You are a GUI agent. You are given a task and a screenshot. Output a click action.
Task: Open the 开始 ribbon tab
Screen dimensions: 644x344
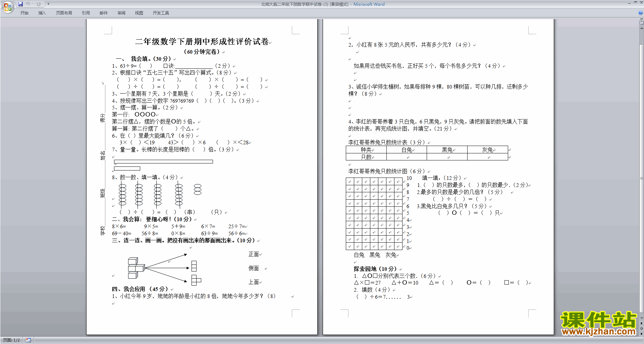[24, 13]
